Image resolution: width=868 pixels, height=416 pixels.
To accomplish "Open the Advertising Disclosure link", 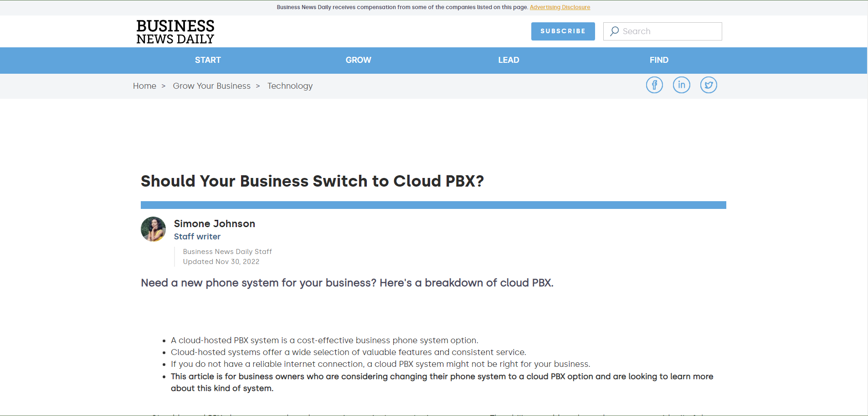I will point(560,7).
